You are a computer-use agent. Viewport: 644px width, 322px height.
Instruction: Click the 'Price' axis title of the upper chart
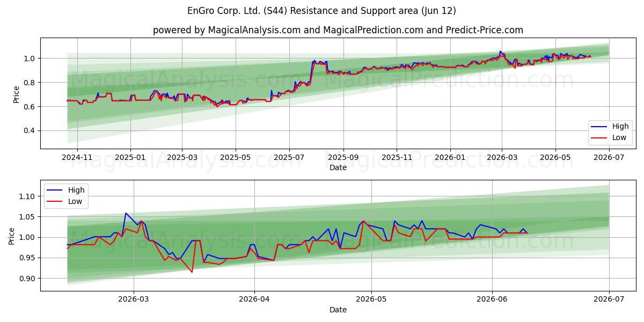pos(16,94)
